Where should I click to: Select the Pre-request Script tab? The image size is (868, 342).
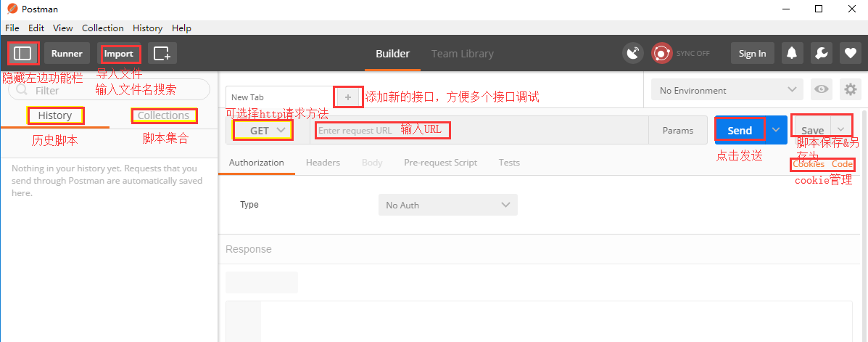[x=440, y=163]
